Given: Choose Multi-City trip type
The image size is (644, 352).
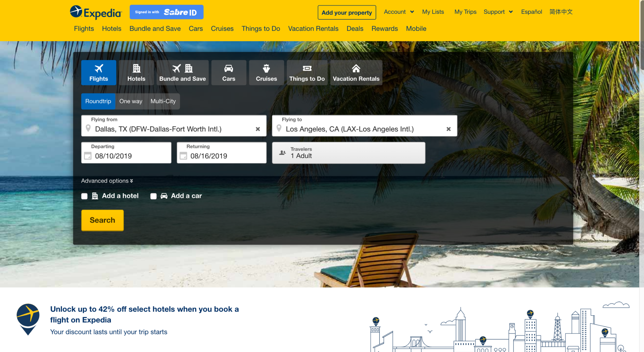Looking at the screenshot, I should [163, 101].
